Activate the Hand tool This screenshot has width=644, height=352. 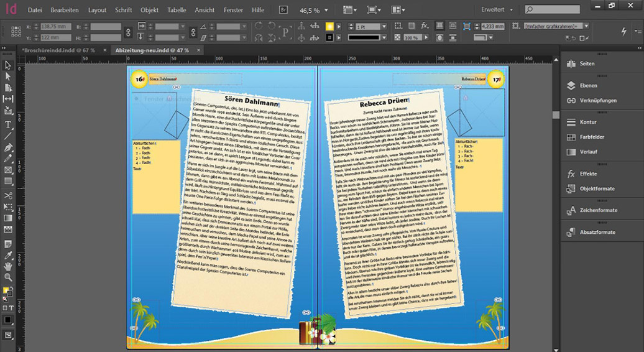[x=8, y=266]
